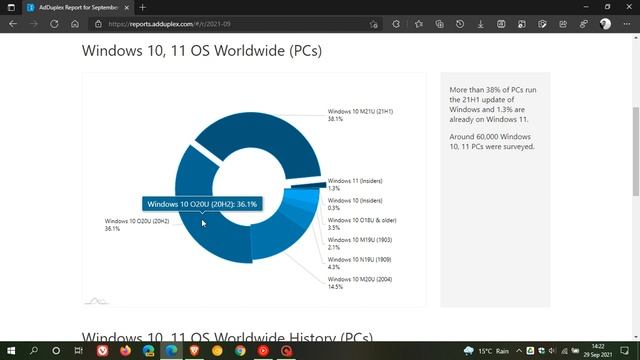The height and width of the screenshot is (360, 640).
Task: Select the Windows 10 N19U (1909) label
Action: click(359, 263)
